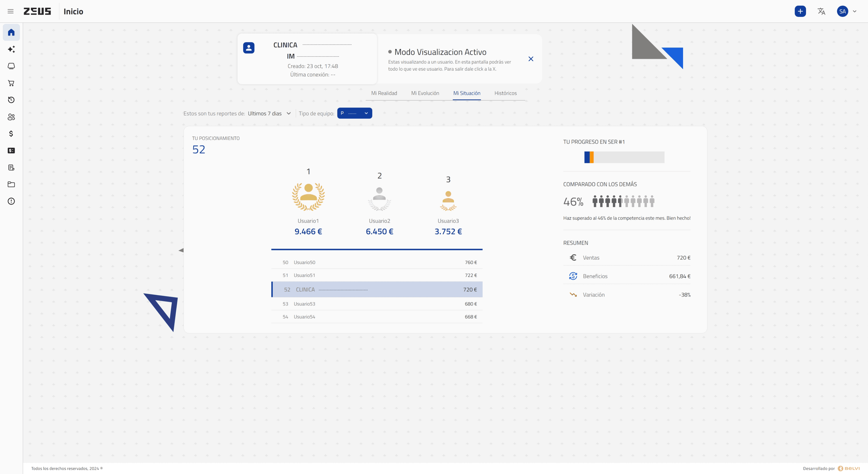Image resolution: width=868 pixels, height=474 pixels.
Task: Open the Ultimos 7 dias dropdown
Action: 269,113
